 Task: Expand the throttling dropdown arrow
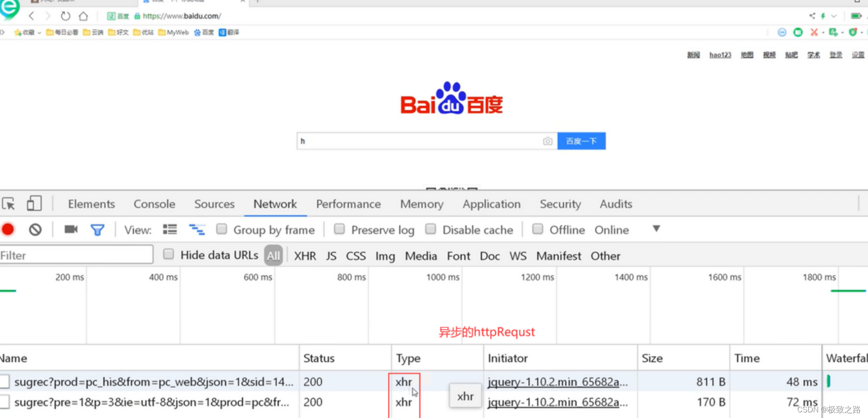tap(656, 229)
